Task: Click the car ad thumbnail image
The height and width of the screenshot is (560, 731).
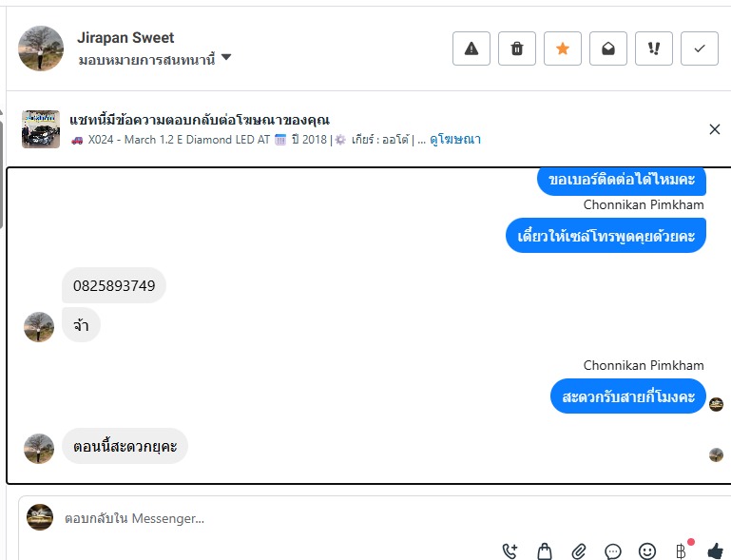Action: point(41,129)
